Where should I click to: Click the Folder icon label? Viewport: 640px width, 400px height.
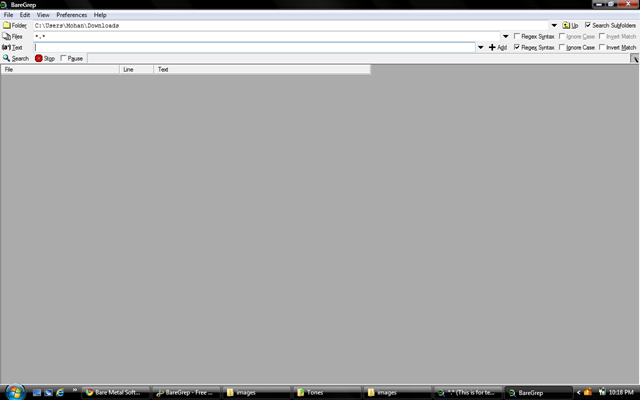pyautogui.click(x=15, y=25)
